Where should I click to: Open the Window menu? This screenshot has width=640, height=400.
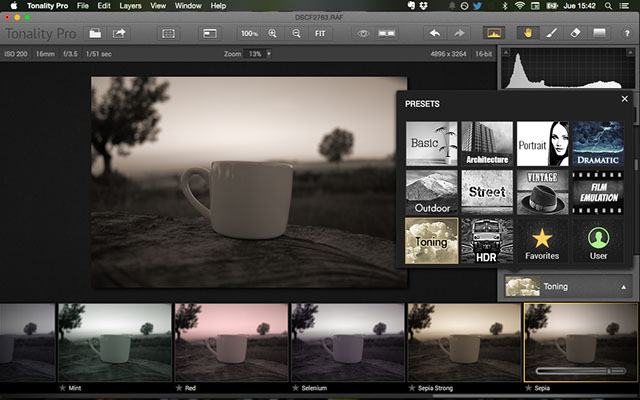[187, 6]
